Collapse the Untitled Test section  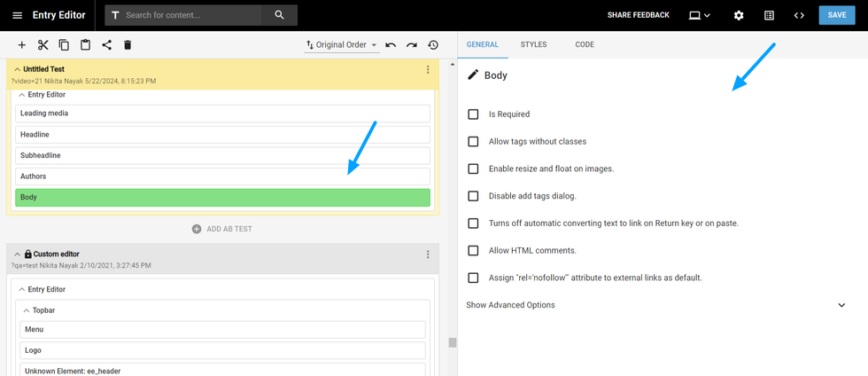pyautogui.click(x=17, y=69)
